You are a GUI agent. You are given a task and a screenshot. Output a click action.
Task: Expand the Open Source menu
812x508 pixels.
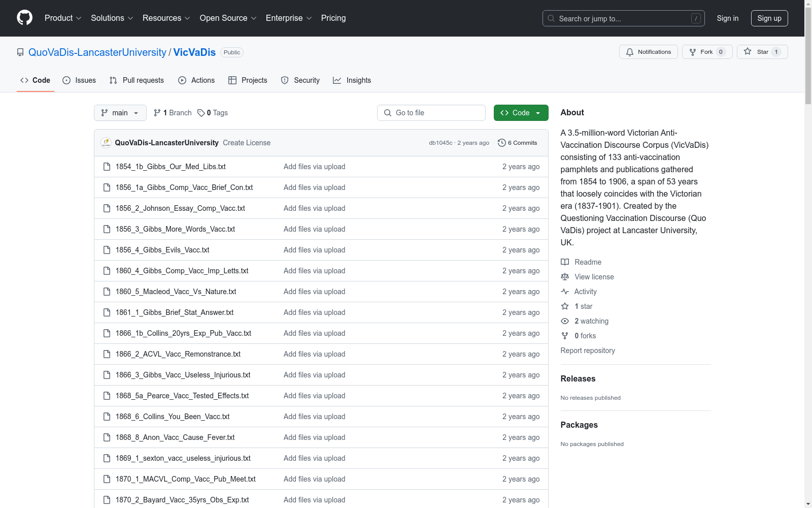coord(228,18)
